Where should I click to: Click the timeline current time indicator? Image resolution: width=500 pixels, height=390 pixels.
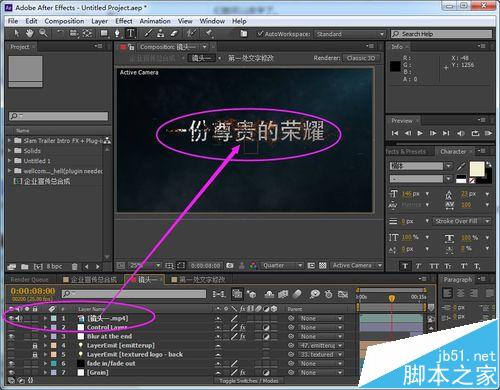click(392, 298)
